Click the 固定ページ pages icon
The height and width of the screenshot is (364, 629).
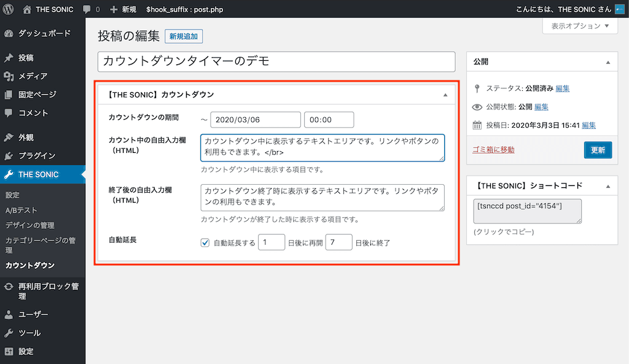[9, 95]
